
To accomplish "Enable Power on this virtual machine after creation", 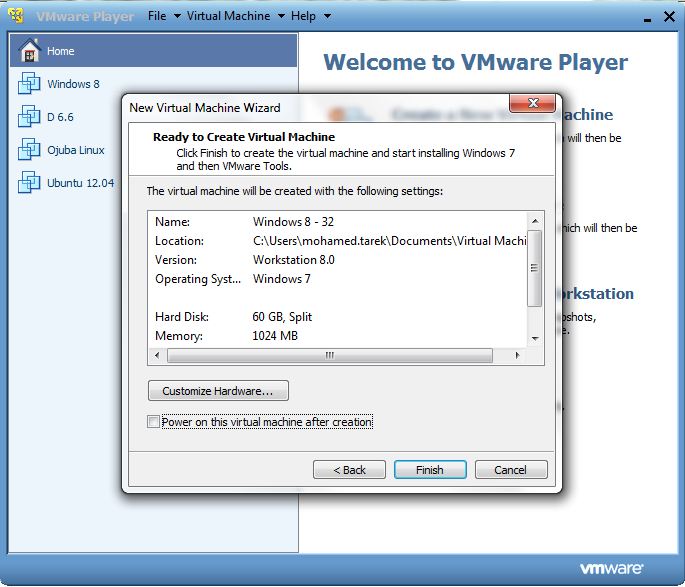I will pos(153,422).
